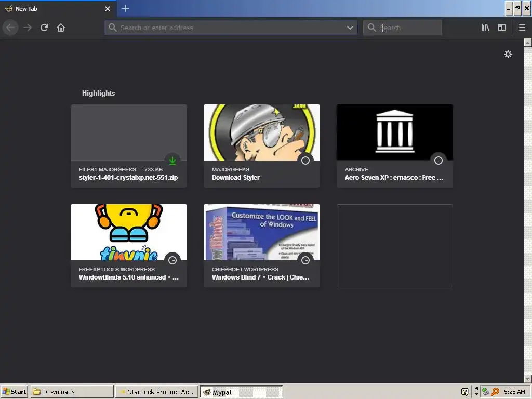Toggle the sidebar panel icon
Screen dimensions: 532x399
(x=502, y=28)
